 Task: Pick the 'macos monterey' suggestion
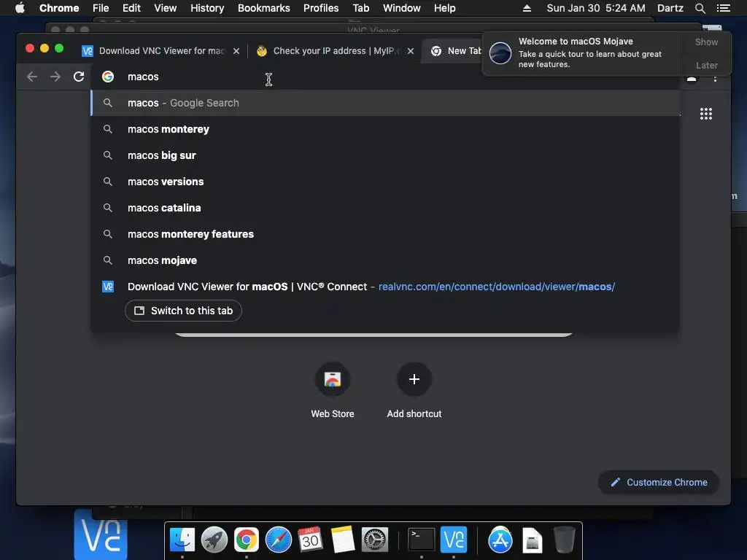click(x=385, y=129)
